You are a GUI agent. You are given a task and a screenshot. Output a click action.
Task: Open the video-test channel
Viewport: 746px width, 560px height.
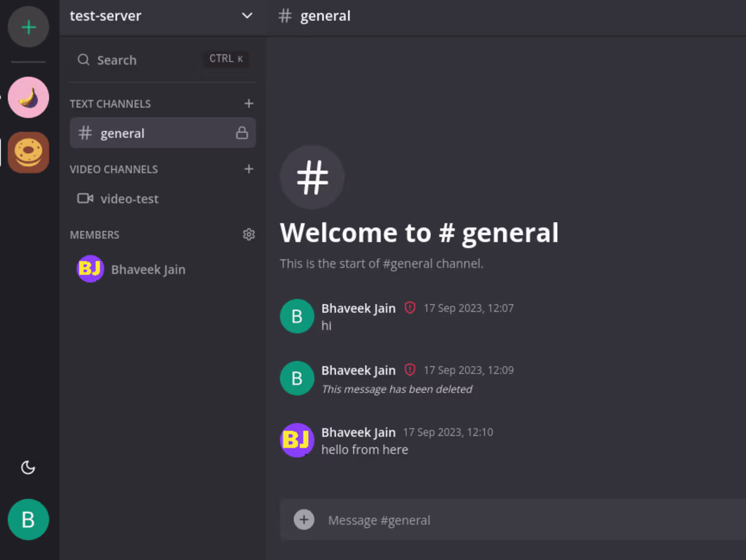(x=129, y=199)
